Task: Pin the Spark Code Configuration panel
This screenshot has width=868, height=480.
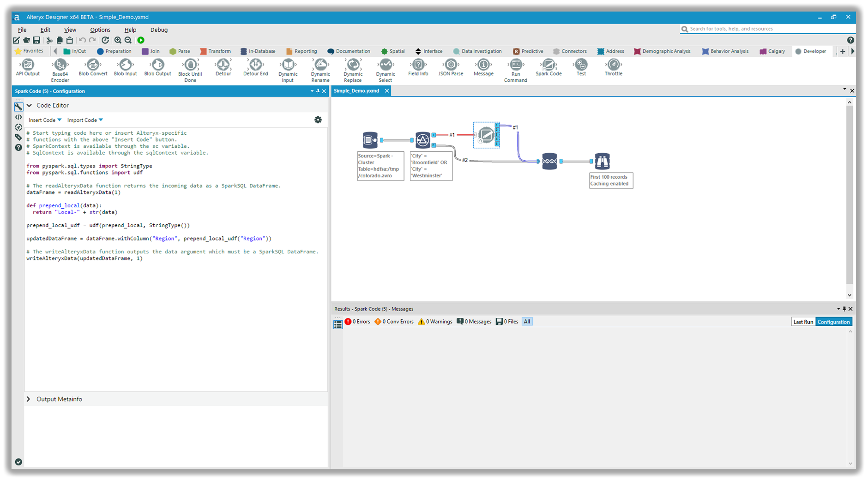Action: (318, 91)
